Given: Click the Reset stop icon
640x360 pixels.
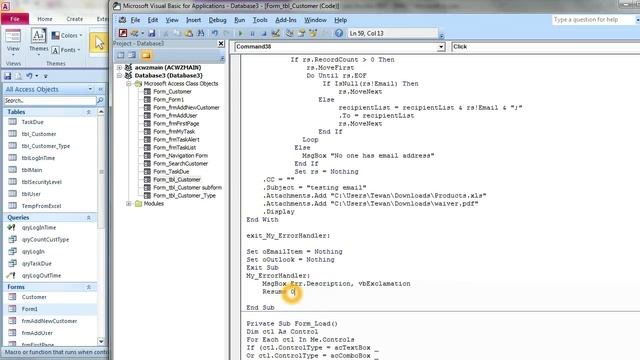Looking at the screenshot, I should [x=264, y=33].
